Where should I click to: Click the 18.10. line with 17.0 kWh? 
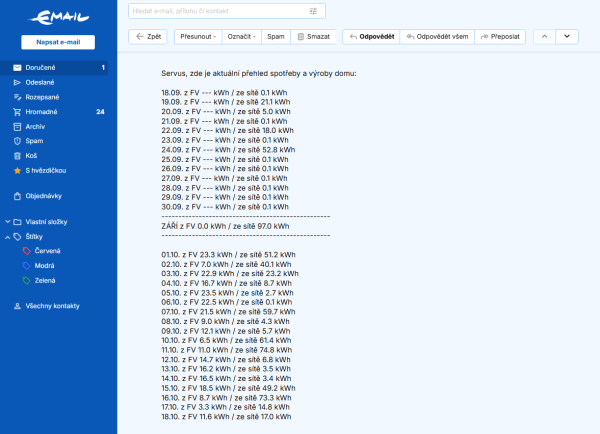tap(226, 416)
